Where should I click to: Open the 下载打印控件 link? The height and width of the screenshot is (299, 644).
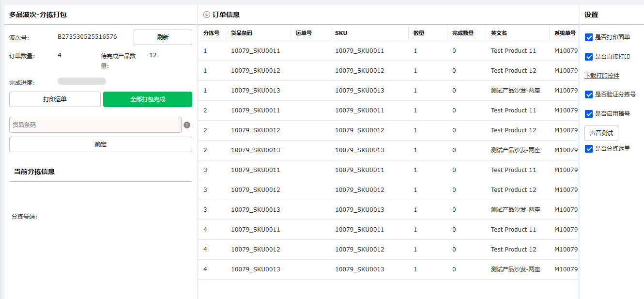coord(601,76)
